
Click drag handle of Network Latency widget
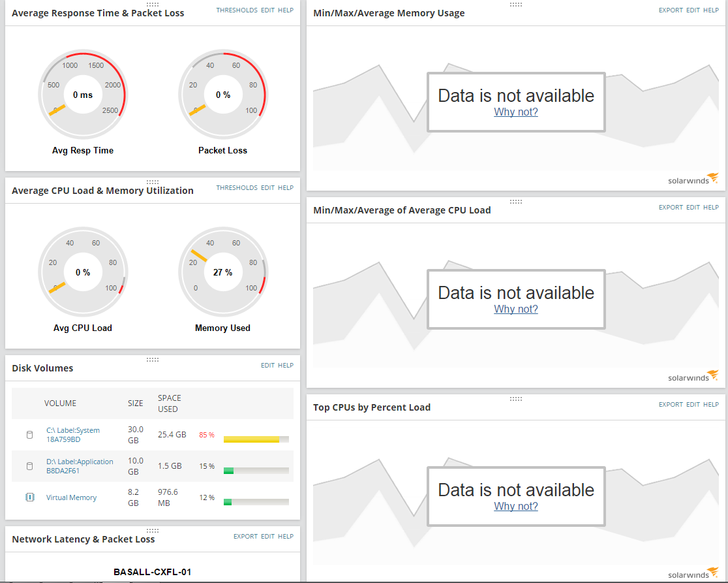(153, 531)
